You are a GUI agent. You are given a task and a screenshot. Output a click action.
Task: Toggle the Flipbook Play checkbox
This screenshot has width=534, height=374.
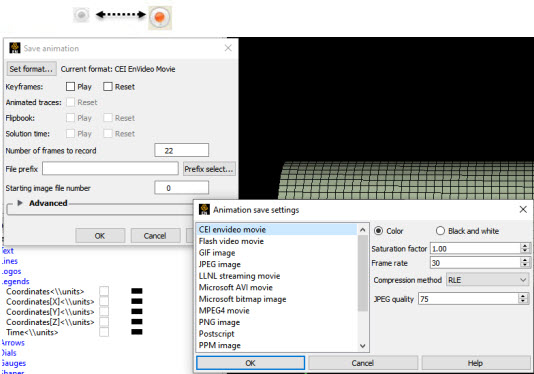pyautogui.click(x=70, y=118)
